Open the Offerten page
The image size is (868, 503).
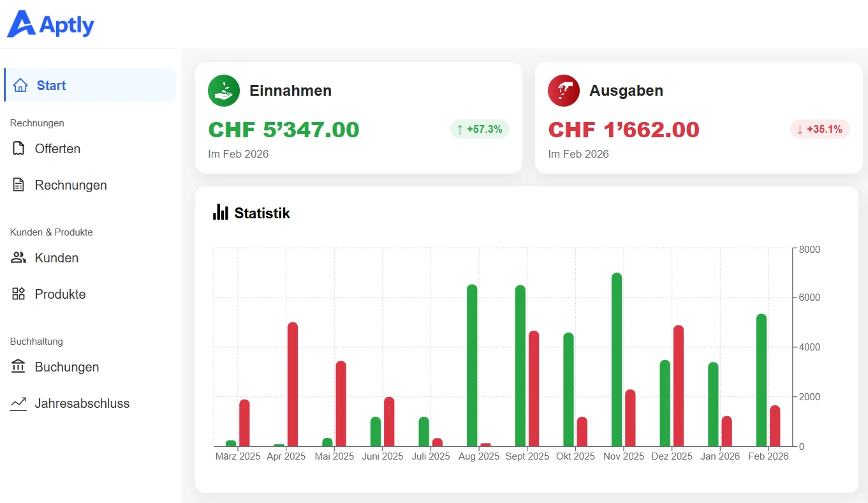(x=57, y=149)
